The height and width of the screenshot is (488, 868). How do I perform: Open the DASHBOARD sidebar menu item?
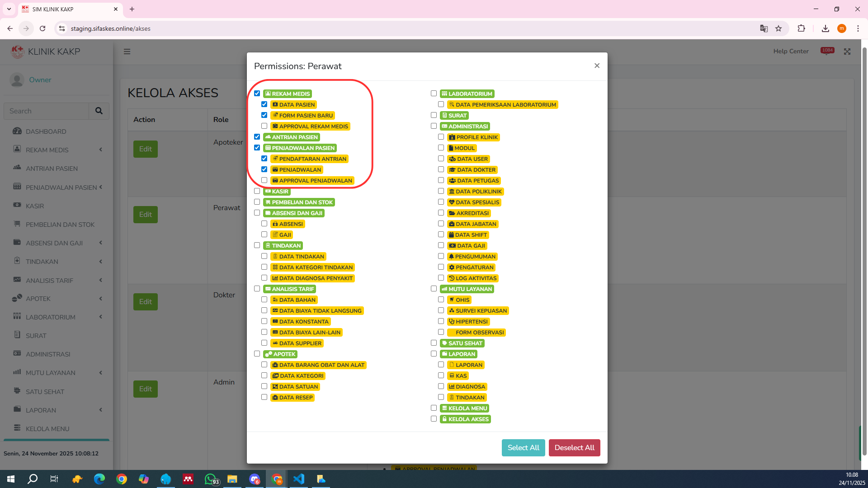(x=46, y=131)
